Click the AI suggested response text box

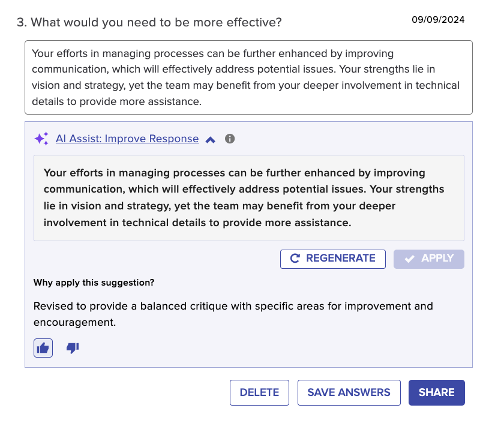point(249,198)
